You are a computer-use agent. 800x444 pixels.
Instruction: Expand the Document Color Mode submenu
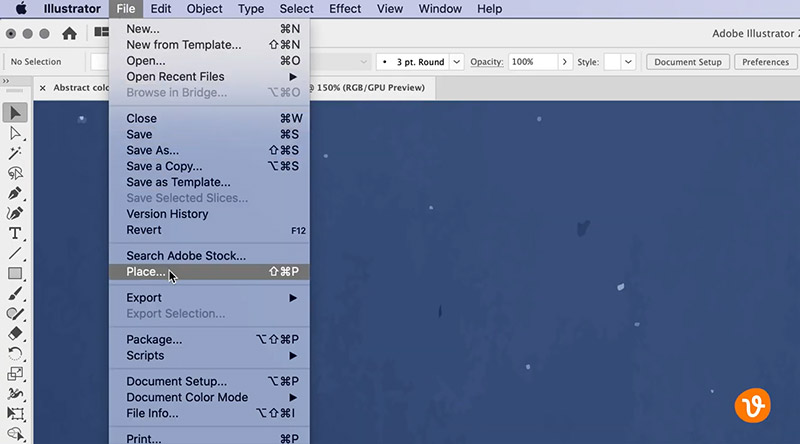coord(209,397)
